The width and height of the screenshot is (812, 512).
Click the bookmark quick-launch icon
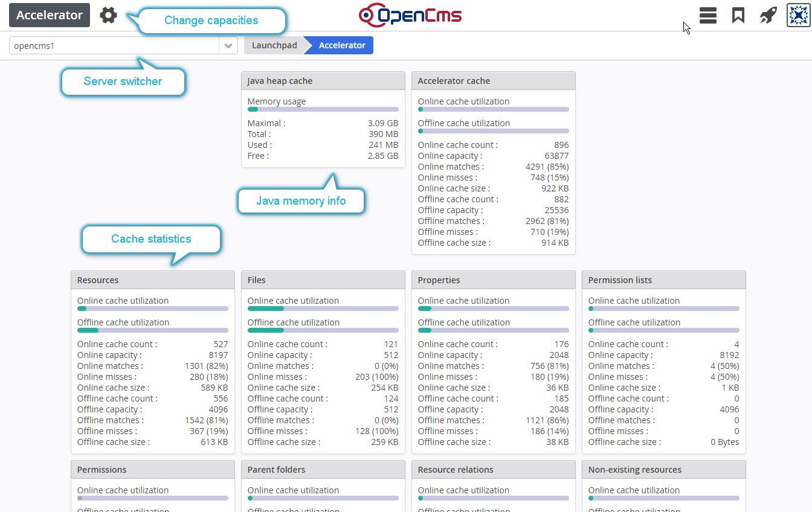(738, 15)
